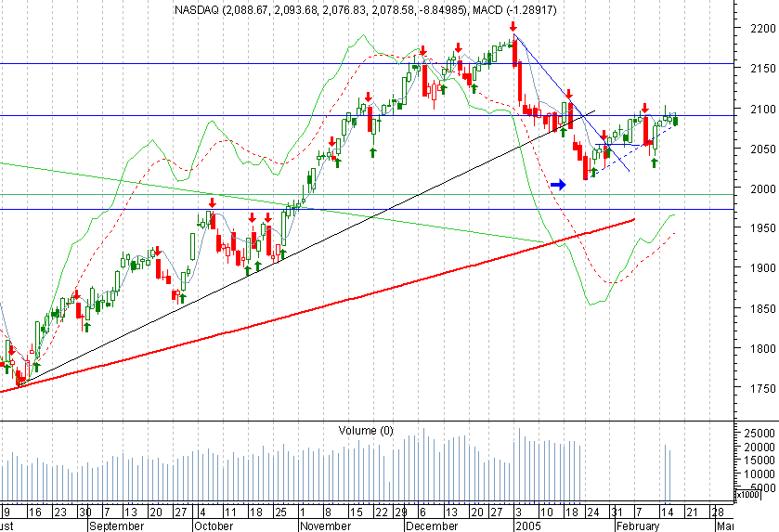
Task: Click the September month label
Action: click(x=117, y=526)
